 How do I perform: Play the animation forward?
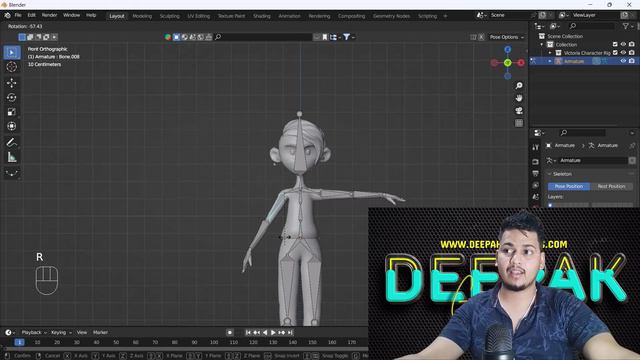[273, 333]
